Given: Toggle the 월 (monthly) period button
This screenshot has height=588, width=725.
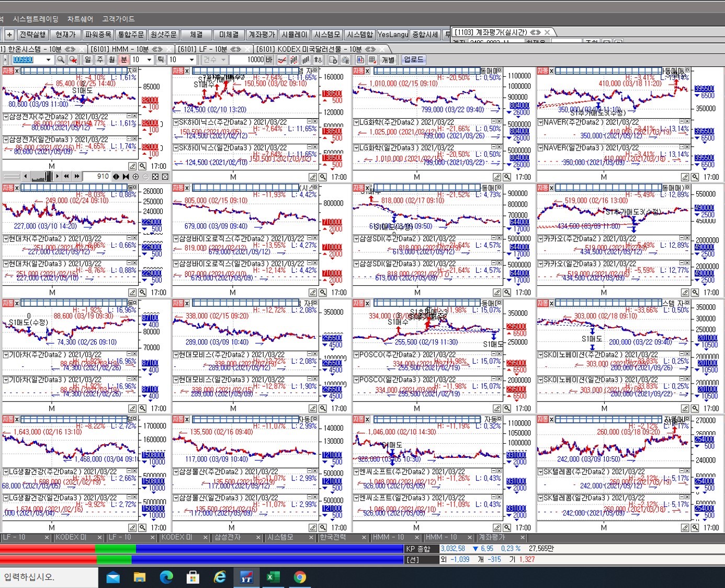Looking at the screenshot, I should pyautogui.click(x=112, y=60).
